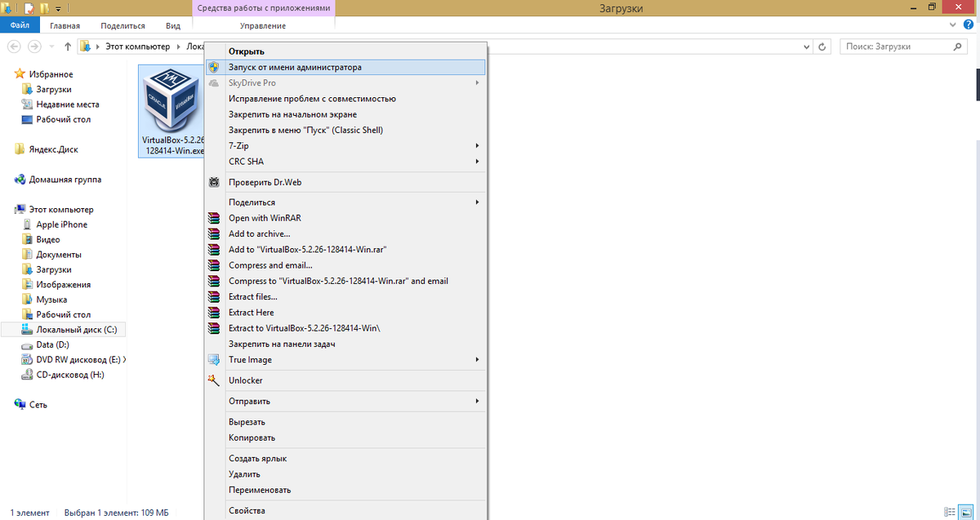Open the Файл tab
Image resolution: width=980 pixels, height=520 pixels.
tap(20, 26)
